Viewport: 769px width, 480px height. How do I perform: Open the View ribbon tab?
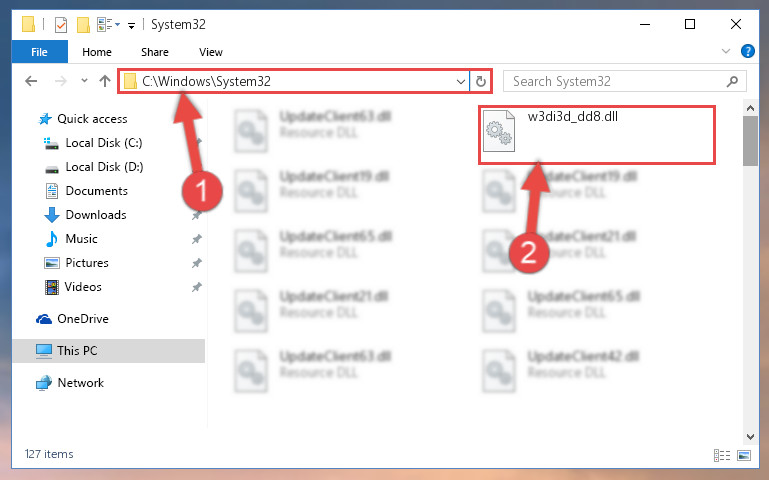pos(211,51)
